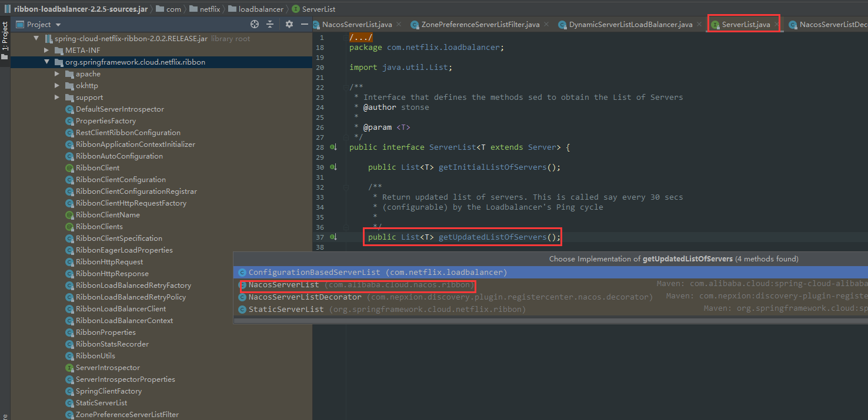The width and height of the screenshot is (868, 420).
Task: Select PropertiesFactory in project tree
Action: [x=106, y=121]
